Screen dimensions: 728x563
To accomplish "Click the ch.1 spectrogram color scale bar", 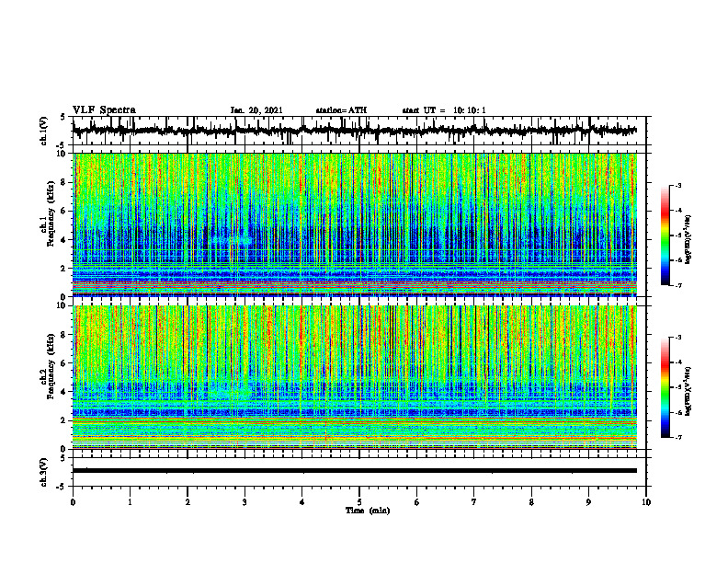I will tap(665, 236).
